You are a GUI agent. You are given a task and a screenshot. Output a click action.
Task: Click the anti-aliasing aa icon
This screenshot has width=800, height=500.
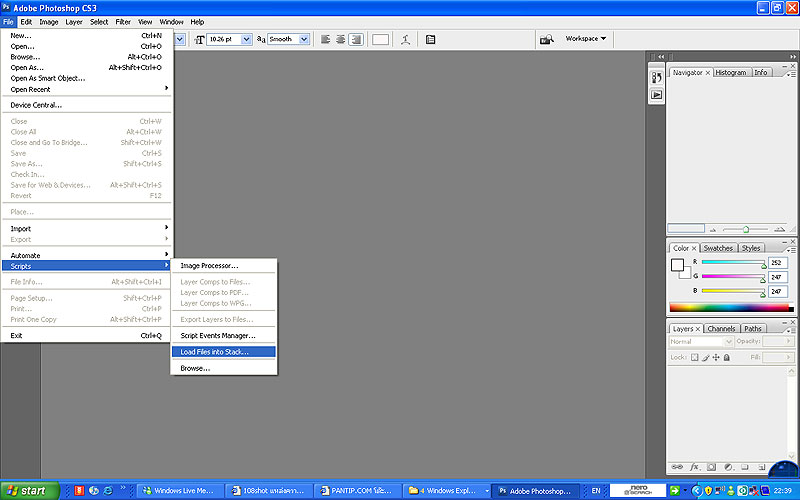pyautogui.click(x=261, y=39)
